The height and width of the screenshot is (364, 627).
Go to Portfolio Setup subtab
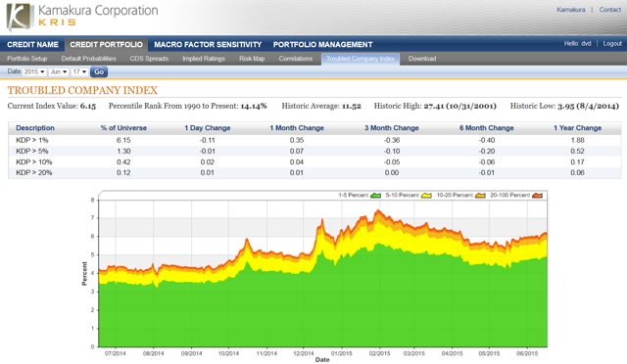pyautogui.click(x=27, y=59)
